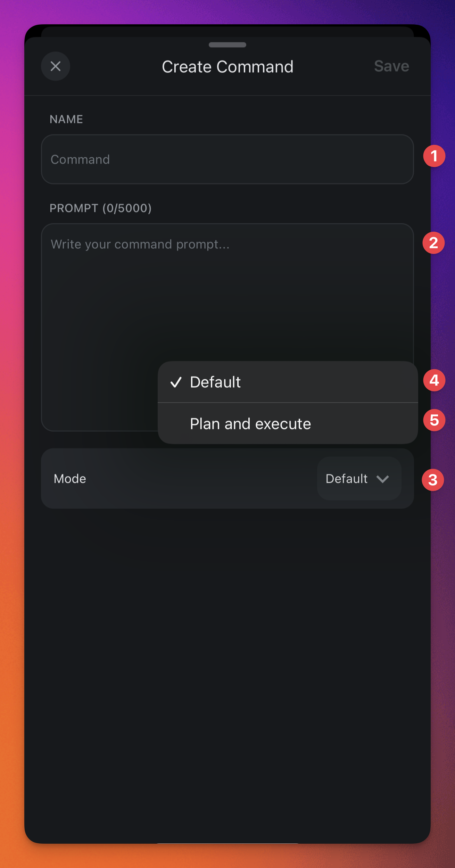Click the Save button

(391, 66)
